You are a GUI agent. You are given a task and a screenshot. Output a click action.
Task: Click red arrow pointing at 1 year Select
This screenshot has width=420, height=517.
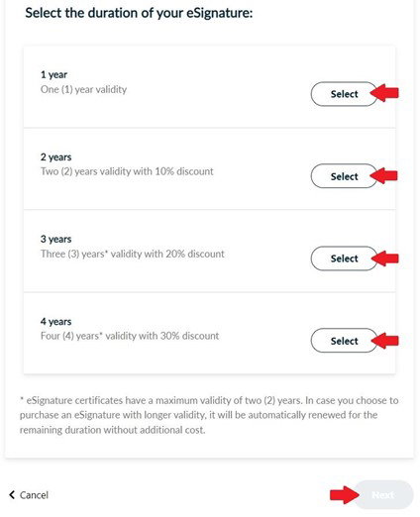(384, 93)
